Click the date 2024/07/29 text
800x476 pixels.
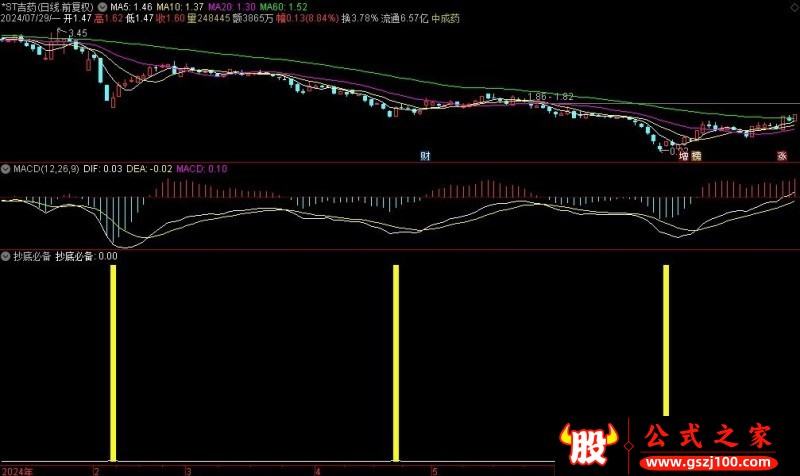25,18
